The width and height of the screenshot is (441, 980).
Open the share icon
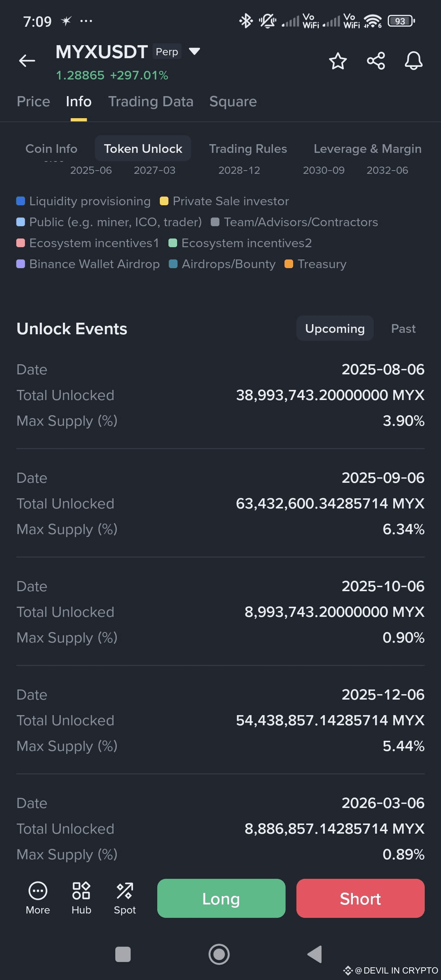(x=376, y=61)
